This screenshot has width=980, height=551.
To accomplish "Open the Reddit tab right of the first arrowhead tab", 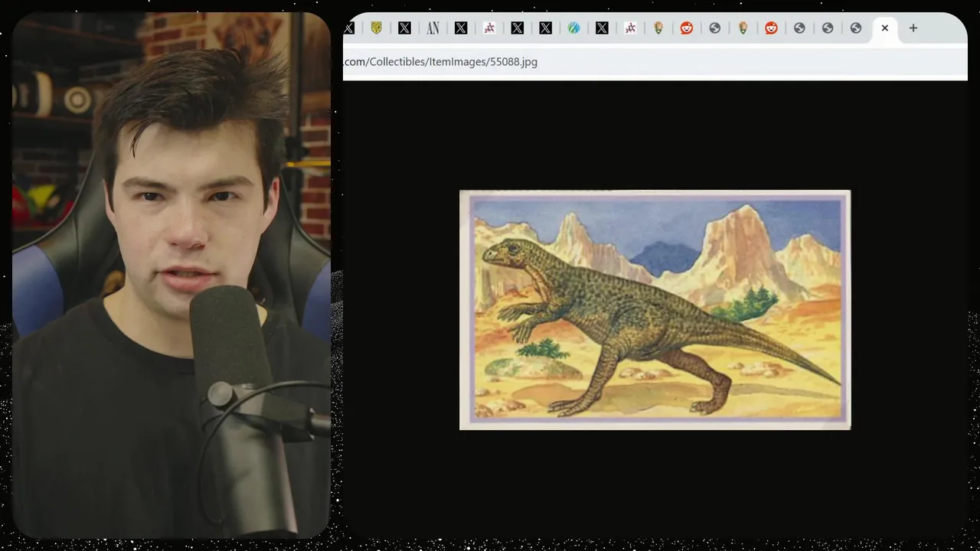I will [x=687, y=28].
